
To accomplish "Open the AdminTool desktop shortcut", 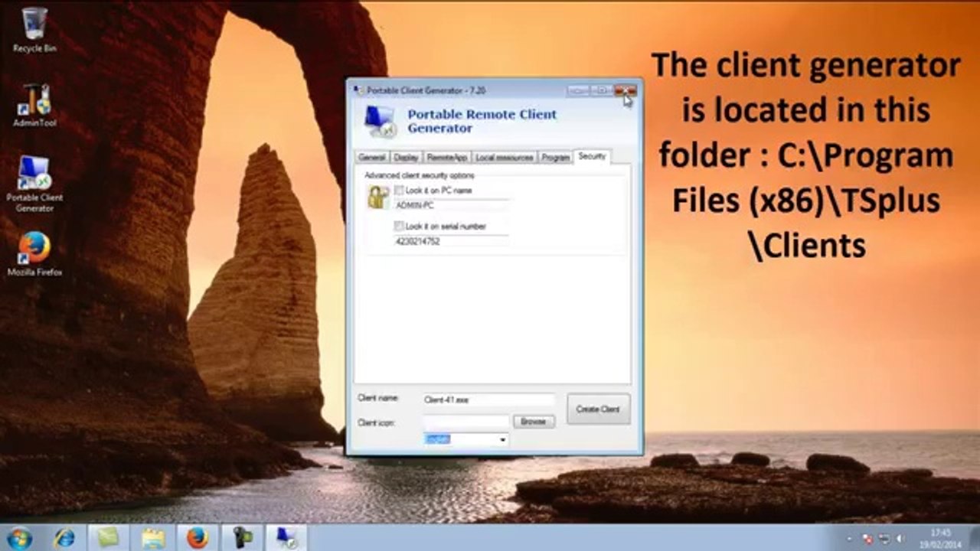I will (34, 103).
